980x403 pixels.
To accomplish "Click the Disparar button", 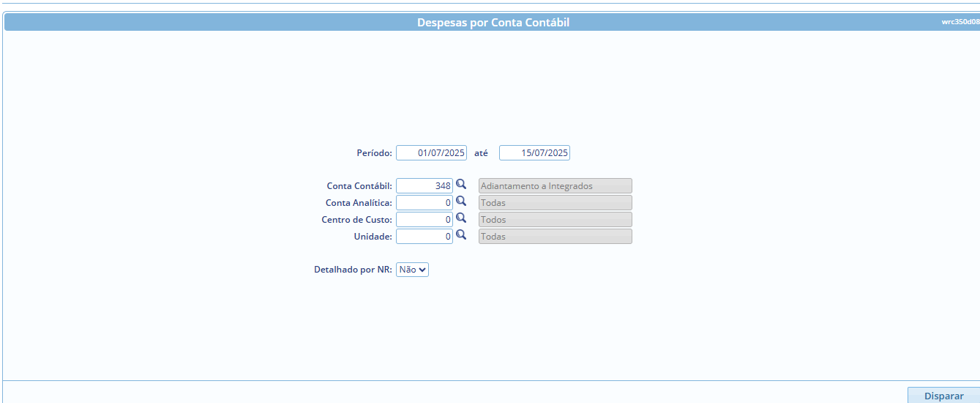I will (943, 396).
